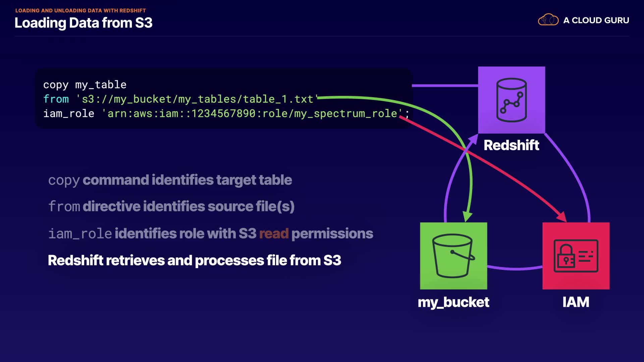Click the 'Redshift' label under the purple icon
Image resolution: width=644 pixels, height=362 pixels.
pos(511,145)
